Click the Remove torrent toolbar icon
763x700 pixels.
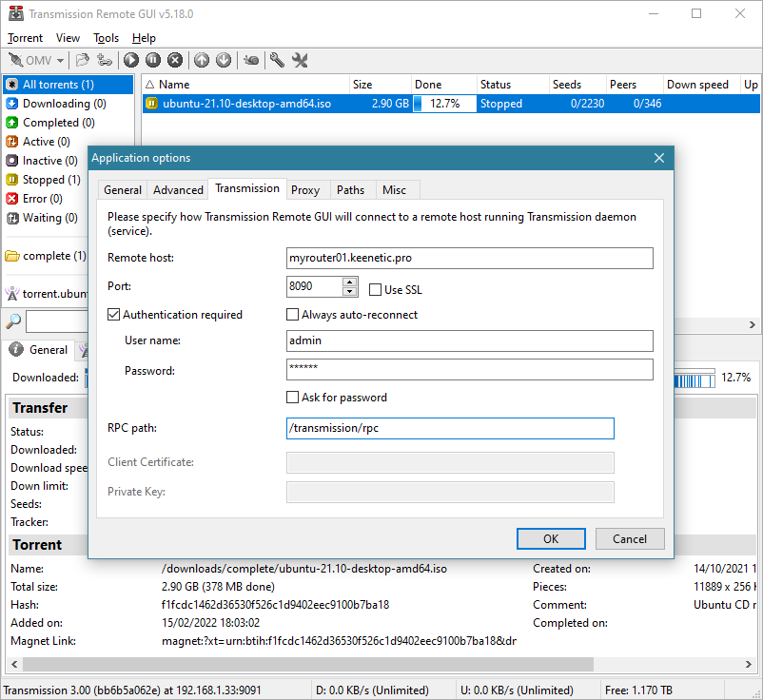175,60
